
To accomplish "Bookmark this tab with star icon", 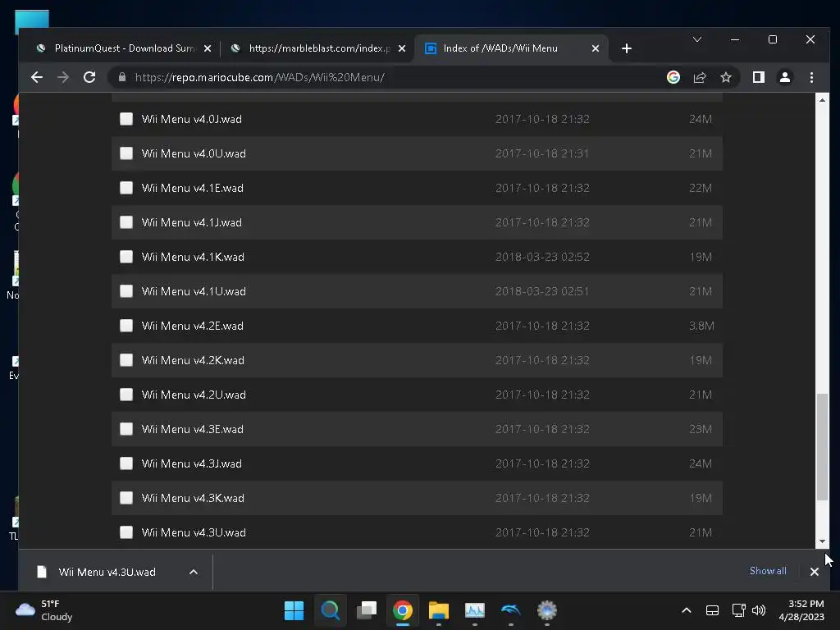I will coord(726,77).
